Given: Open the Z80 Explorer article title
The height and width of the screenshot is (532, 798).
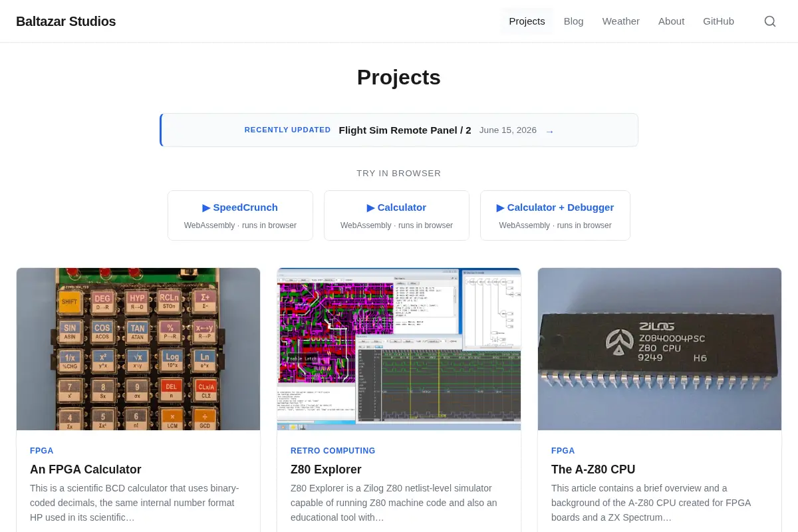Looking at the screenshot, I should (326, 469).
